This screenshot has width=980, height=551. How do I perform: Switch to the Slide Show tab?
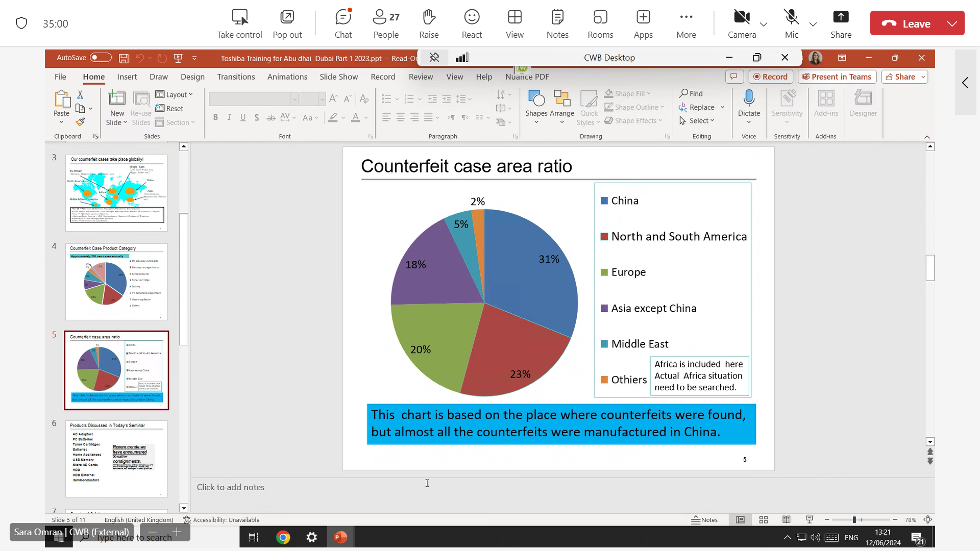coord(338,77)
